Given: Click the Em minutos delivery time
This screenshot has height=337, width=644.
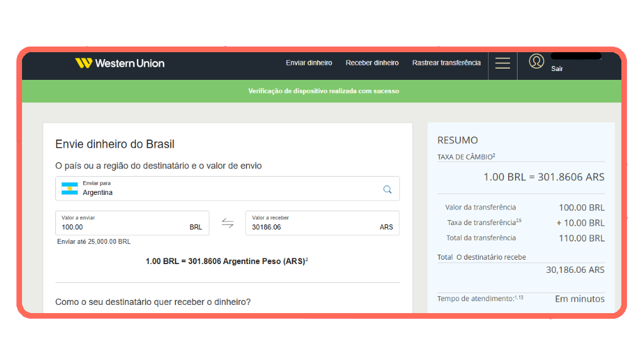Looking at the screenshot, I should [579, 299].
